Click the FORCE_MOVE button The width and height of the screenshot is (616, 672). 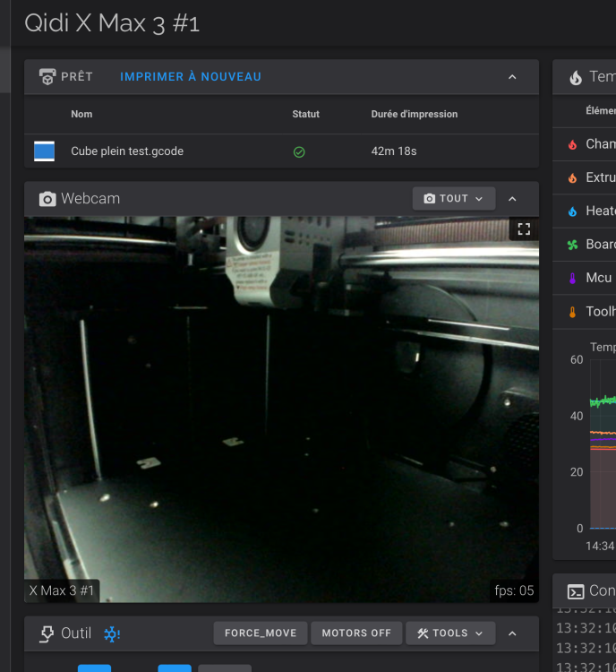click(x=261, y=633)
